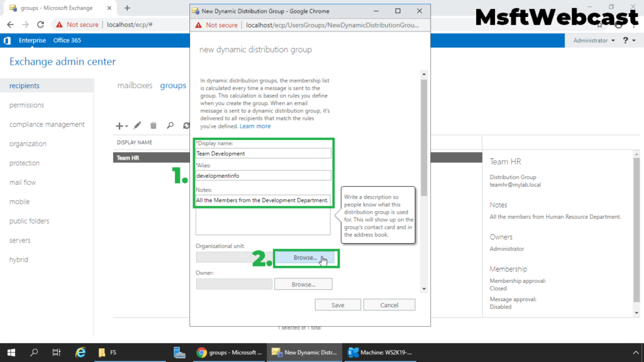
Task: Click the Owner read-only field
Action: [234, 284]
